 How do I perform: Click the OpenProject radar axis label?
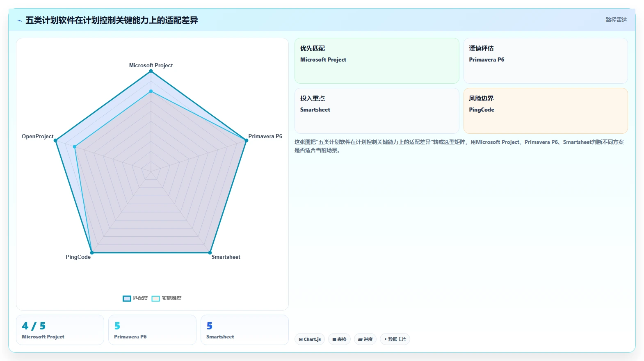coord(37,136)
